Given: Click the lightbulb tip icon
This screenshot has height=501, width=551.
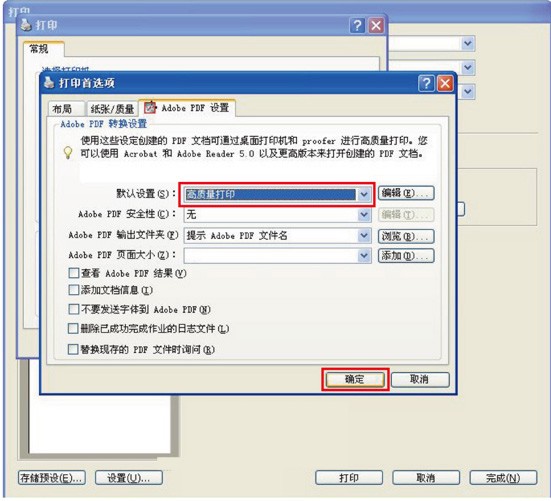Looking at the screenshot, I should point(68,152).
